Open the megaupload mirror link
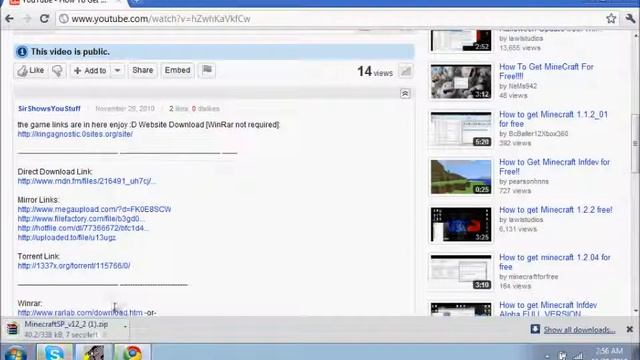 94,209
